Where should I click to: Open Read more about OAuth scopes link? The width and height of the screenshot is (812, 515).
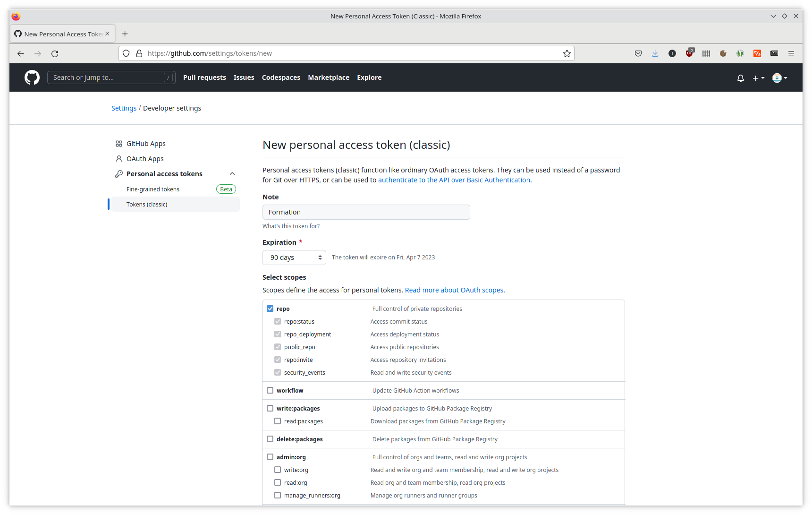pyautogui.click(x=455, y=290)
